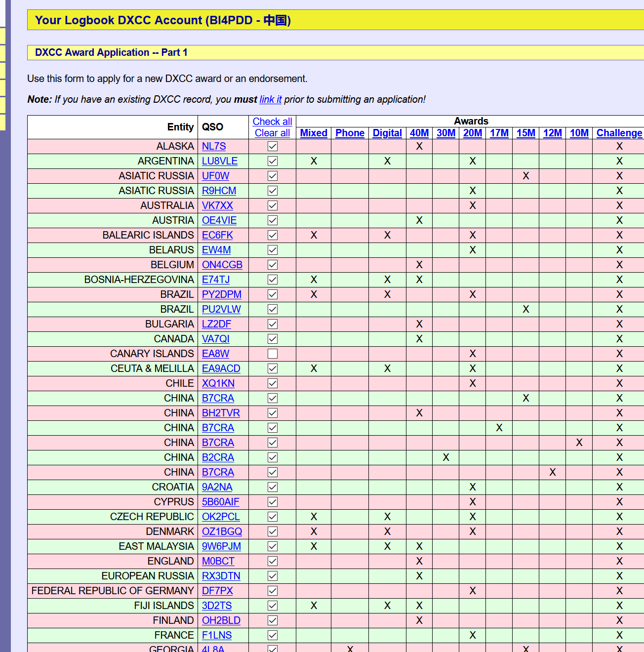This screenshot has width=644, height=652.
Task: Click the DXCC Award Application Part 1 heading
Action: [x=111, y=52]
